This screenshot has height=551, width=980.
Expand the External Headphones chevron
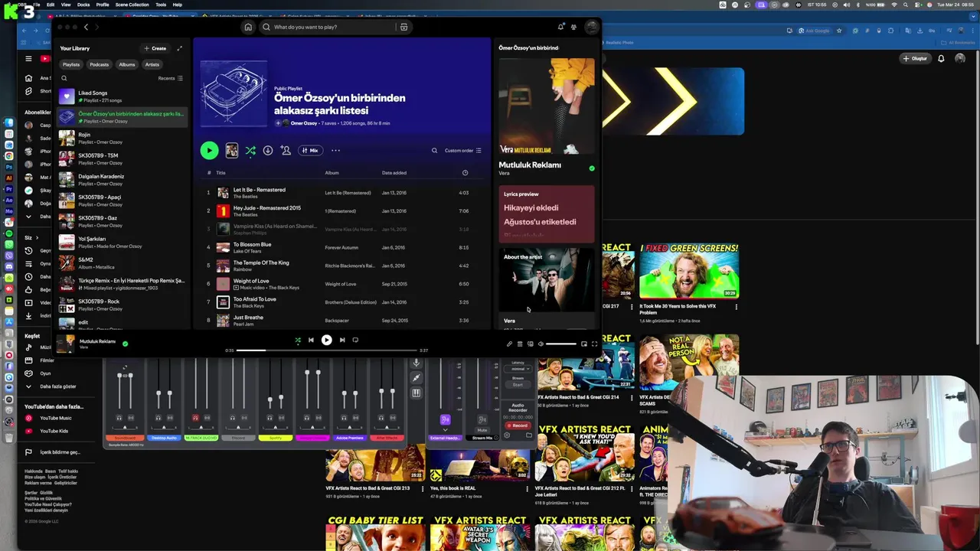pyautogui.click(x=445, y=429)
